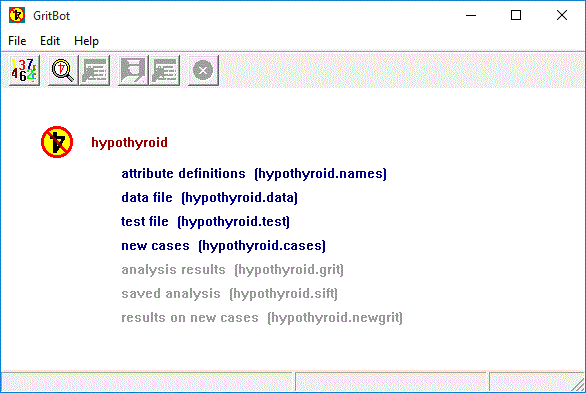Click the greyed Stop circle-X icon

pos(203,70)
